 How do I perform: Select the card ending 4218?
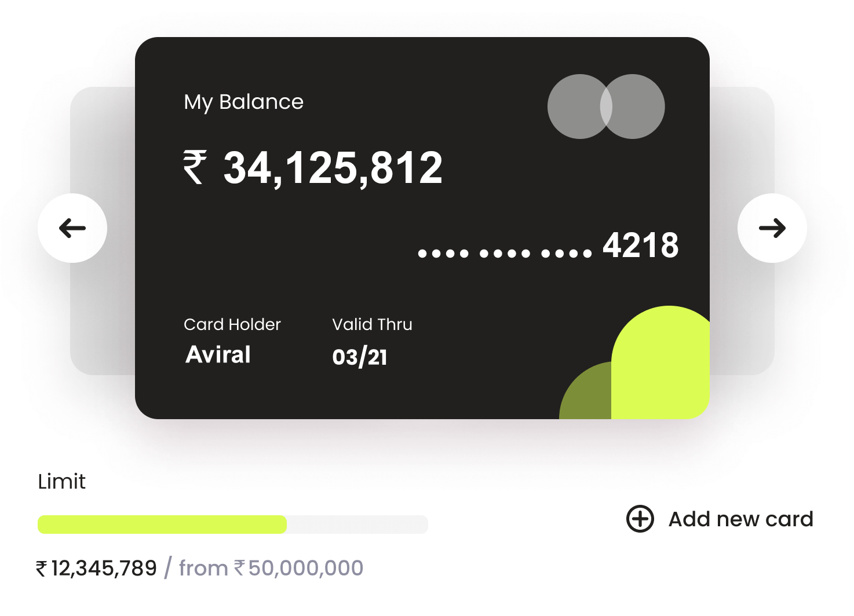pyautogui.click(x=422, y=228)
